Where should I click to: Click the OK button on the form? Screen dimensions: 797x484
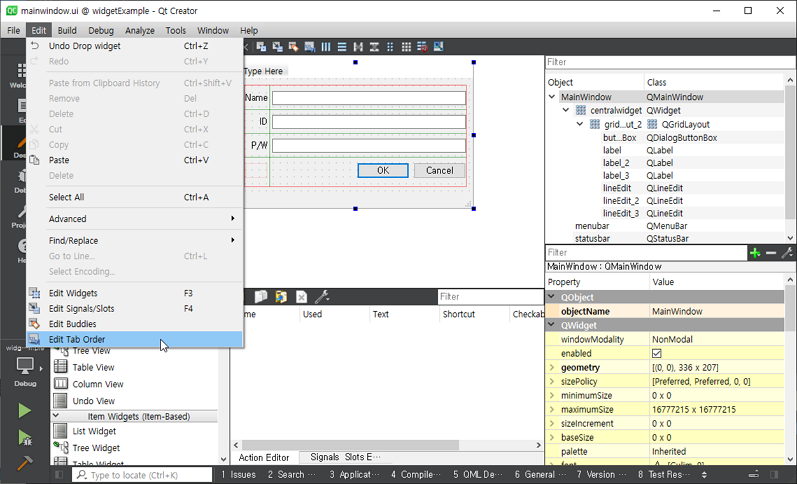pyautogui.click(x=382, y=170)
